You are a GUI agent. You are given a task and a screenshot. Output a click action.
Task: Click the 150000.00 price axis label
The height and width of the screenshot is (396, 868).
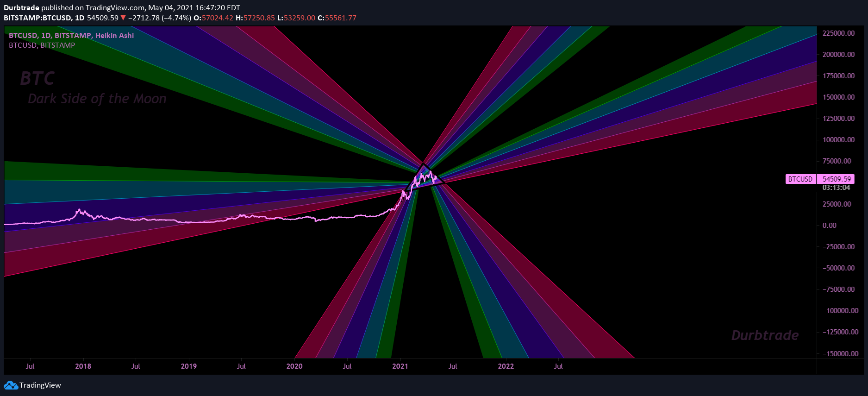click(x=838, y=97)
